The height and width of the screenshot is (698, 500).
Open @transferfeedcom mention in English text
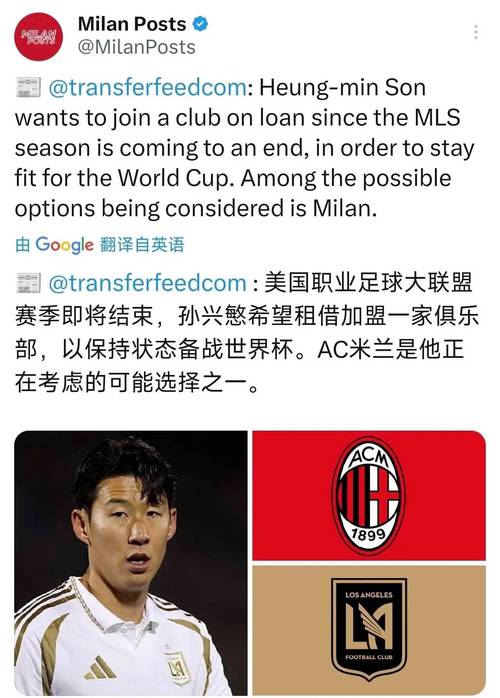[147, 87]
